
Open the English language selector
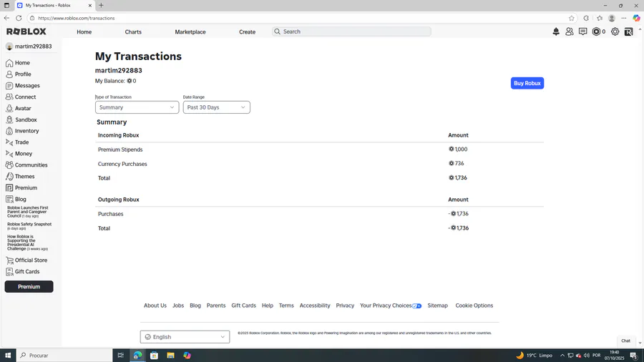[x=185, y=337]
